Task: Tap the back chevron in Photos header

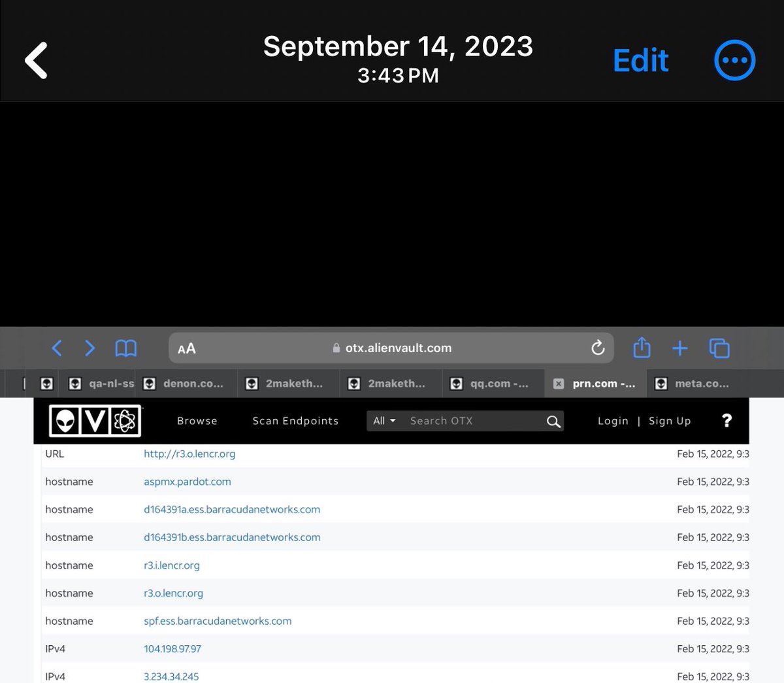Action: (37, 61)
